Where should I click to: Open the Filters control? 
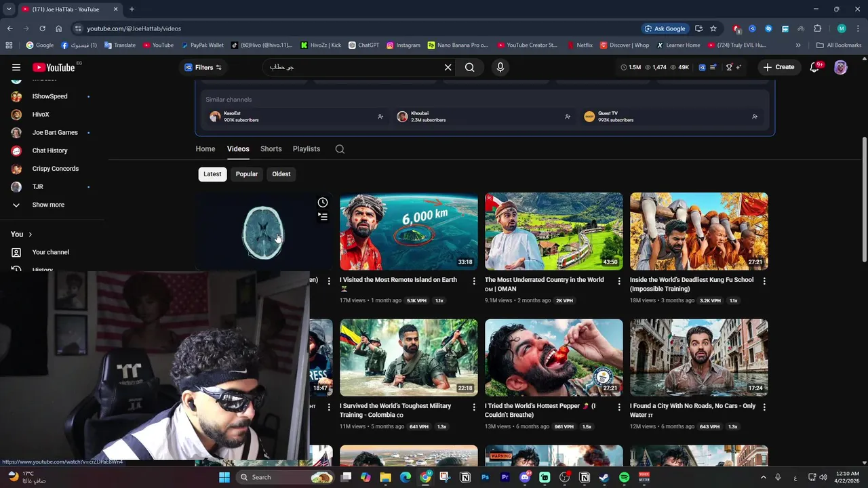click(203, 67)
